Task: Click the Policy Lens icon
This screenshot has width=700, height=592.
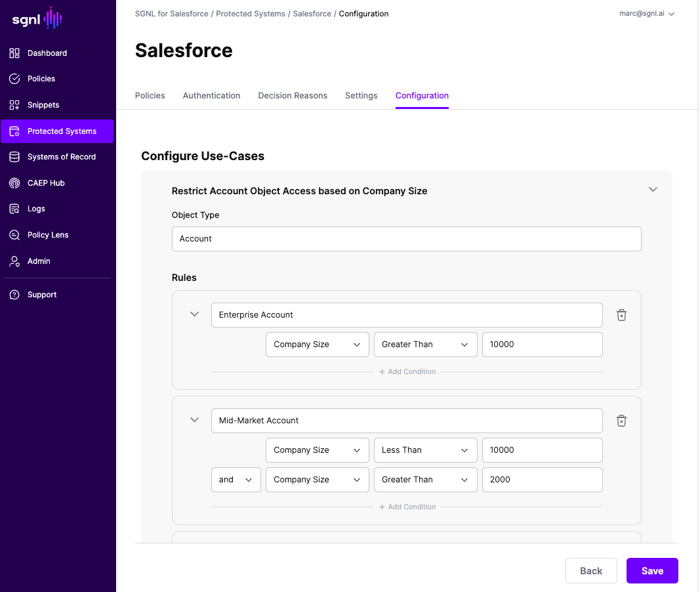Action: pos(14,235)
